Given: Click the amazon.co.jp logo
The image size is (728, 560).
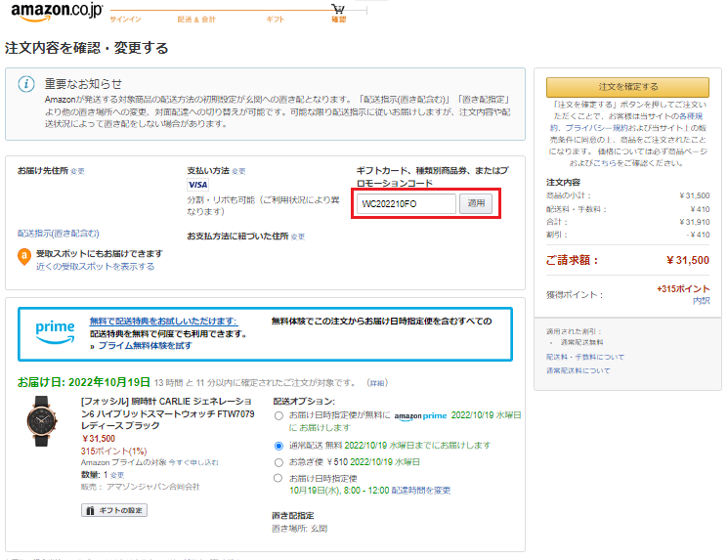Looking at the screenshot, I should (57, 12).
